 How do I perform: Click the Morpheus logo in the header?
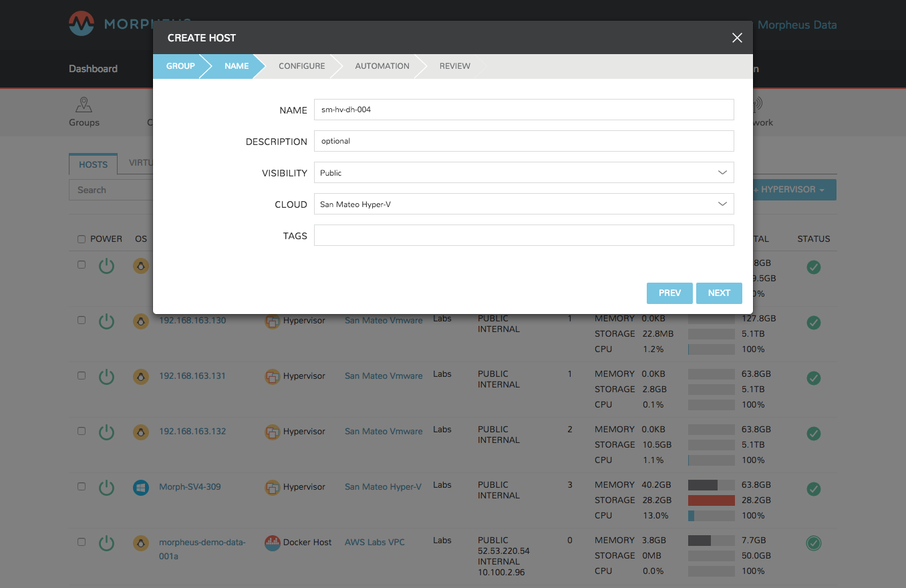pyautogui.click(x=82, y=25)
